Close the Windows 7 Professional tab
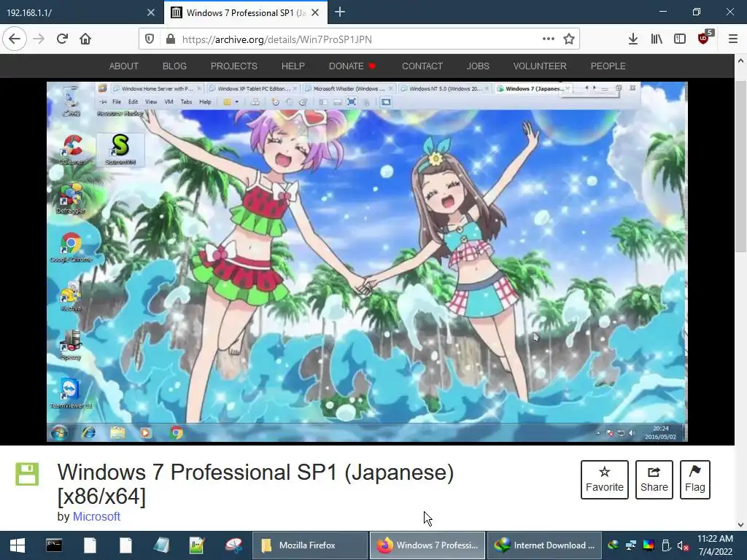This screenshot has height=560, width=747. coord(315,13)
